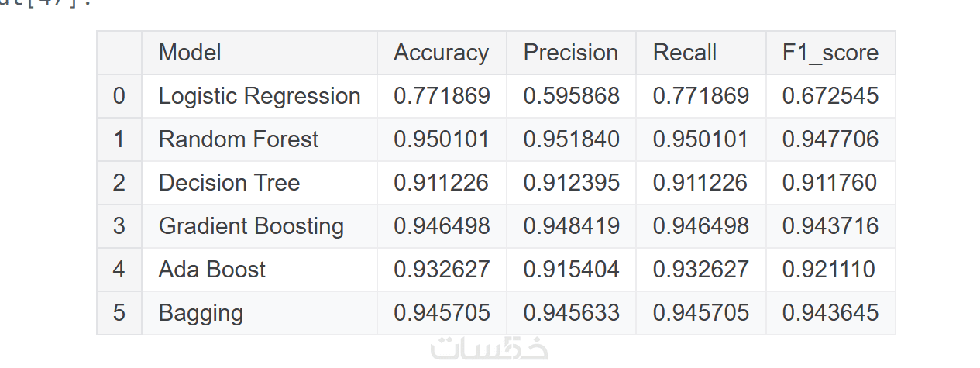Click the watermark logo below the table
Image resolution: width=980 pixels, height=368 pixels.
pos(490,349)
